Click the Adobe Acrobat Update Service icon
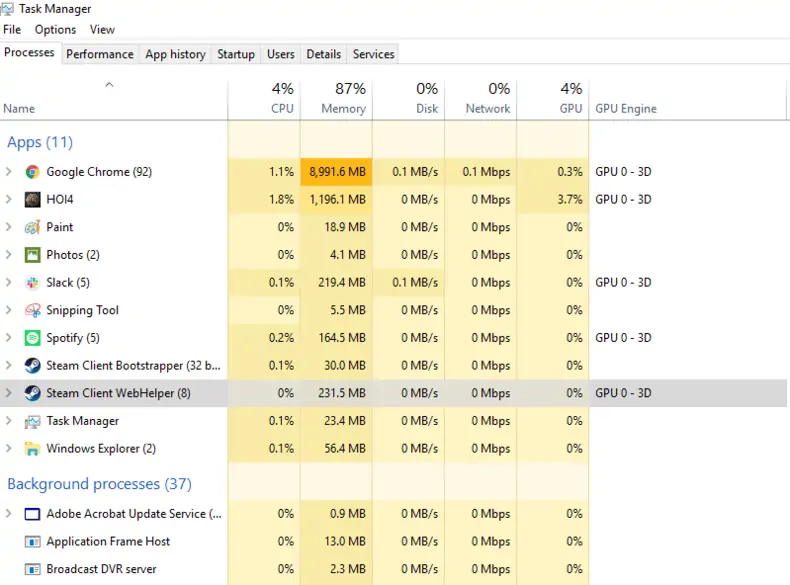The width and height of the screenshot is (790, 585). [x=32, y=514]
